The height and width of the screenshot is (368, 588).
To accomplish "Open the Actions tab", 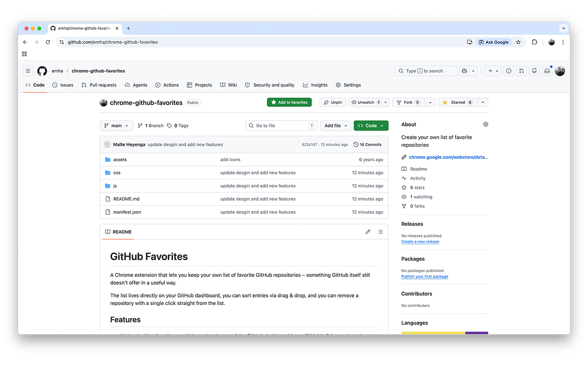I will tap(167, 85).
